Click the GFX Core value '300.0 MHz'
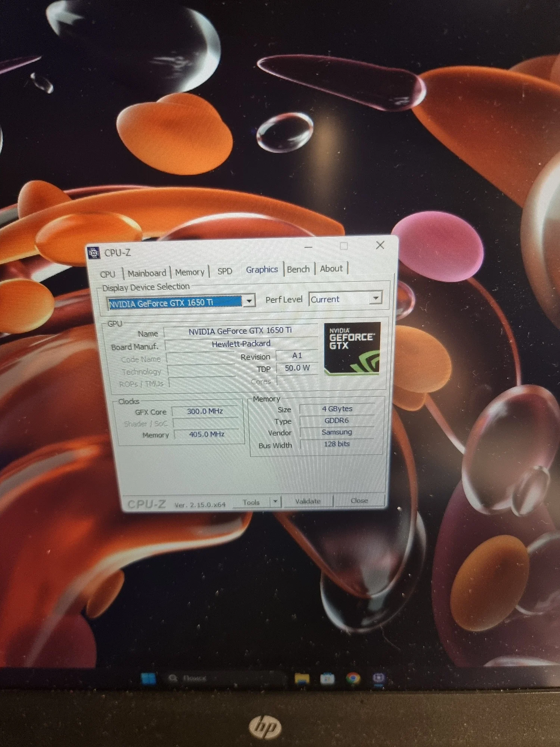The image size is (560, 747). tap(205, 411)
